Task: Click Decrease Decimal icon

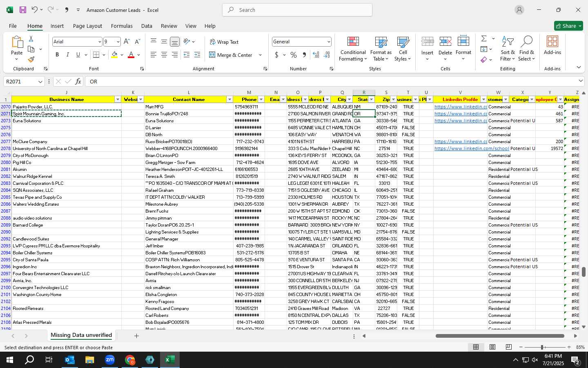Action: [x=327, y=55]
